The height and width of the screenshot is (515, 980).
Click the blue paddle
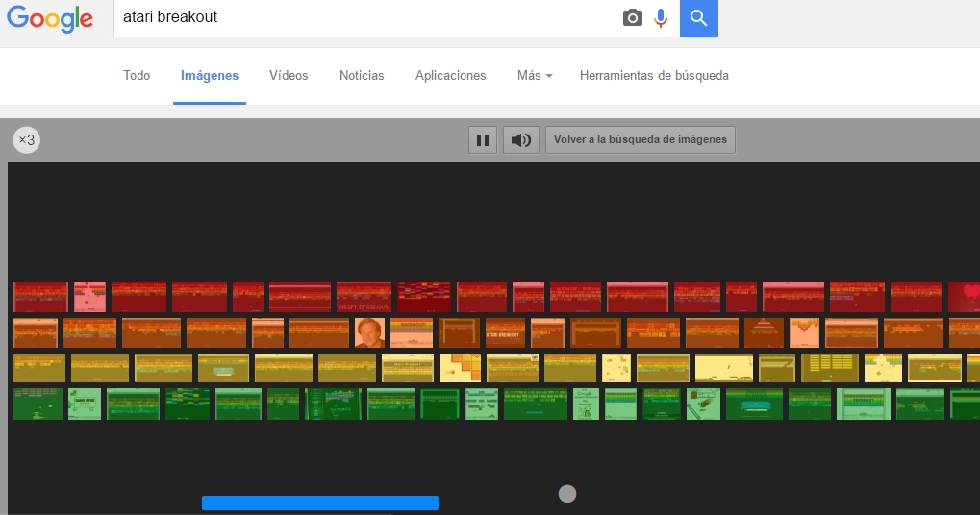pos(320,503)
